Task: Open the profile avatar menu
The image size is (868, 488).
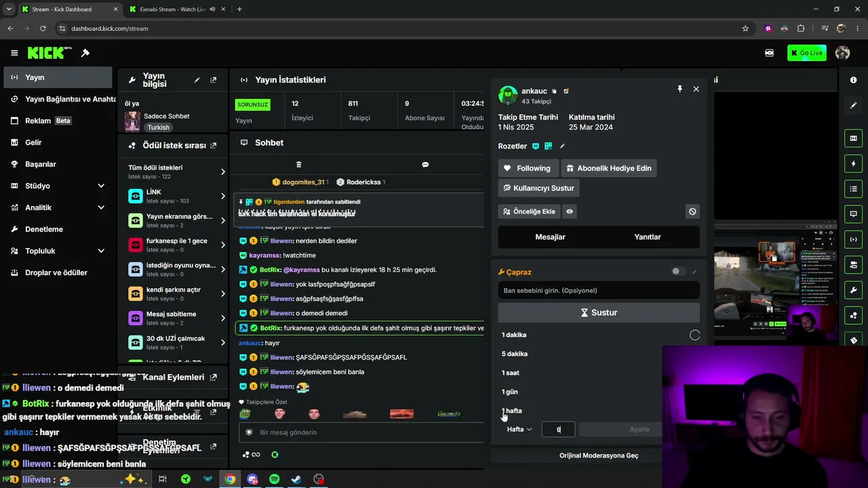Action: pos(843,53)
